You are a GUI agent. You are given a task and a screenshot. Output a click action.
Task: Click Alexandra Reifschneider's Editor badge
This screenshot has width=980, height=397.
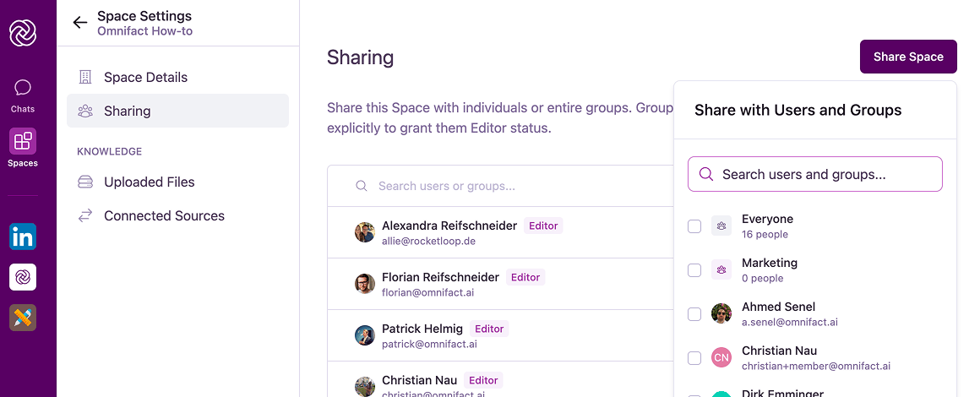(x=543, y=226)
